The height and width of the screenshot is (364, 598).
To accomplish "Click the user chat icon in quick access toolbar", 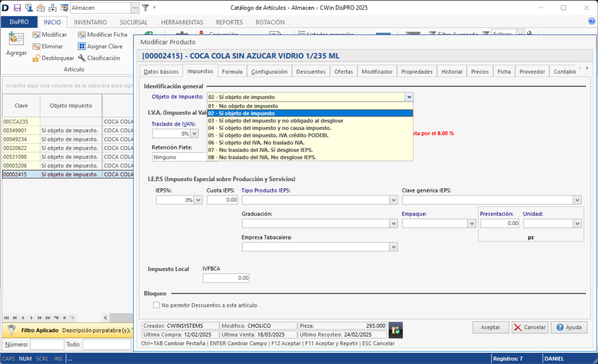I will point(29,8).
